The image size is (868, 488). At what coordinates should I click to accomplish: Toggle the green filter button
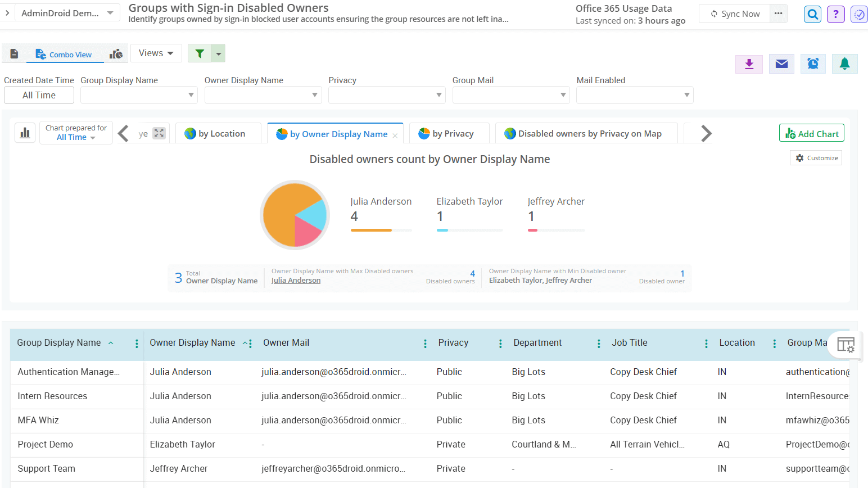(x=200, y=53)
